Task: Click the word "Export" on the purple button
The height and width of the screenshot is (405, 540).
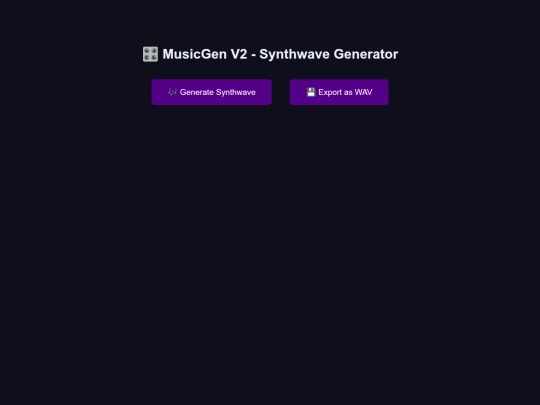Action: [330, 93]
